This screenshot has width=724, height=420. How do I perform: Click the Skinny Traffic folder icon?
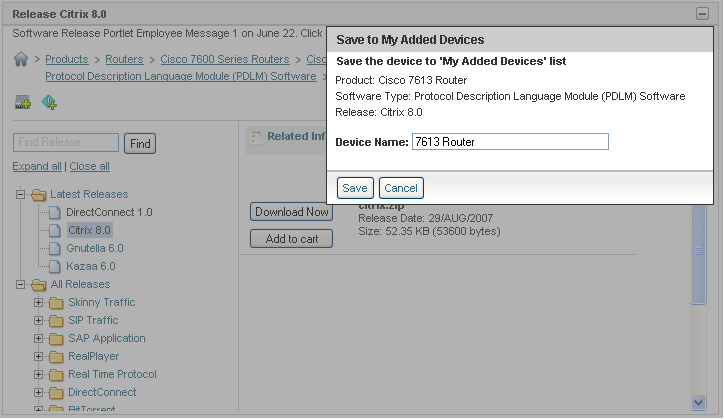point(56,303)
